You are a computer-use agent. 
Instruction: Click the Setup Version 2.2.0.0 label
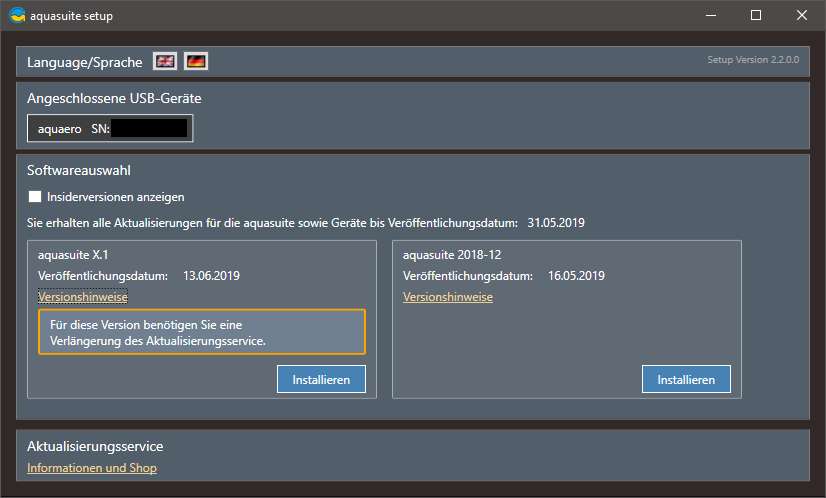coord(753,60)
